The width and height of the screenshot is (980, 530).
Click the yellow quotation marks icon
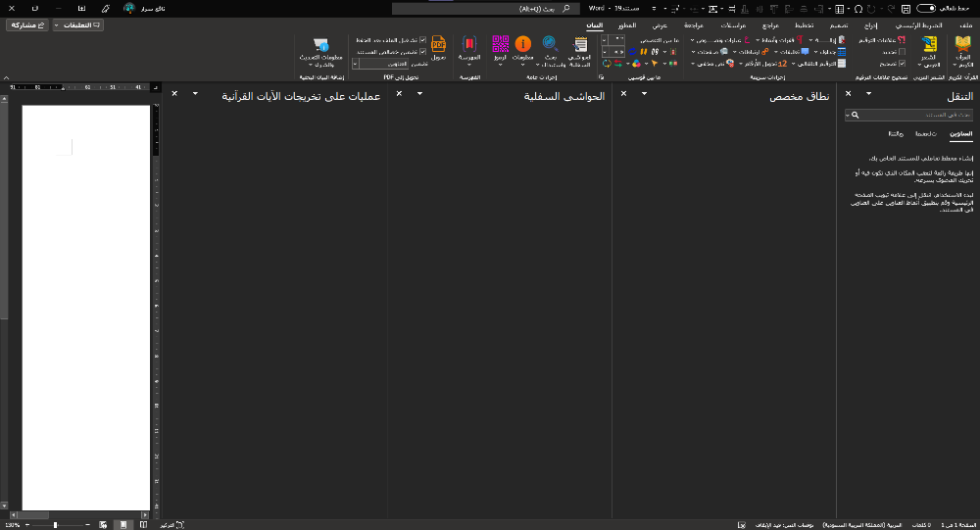point(643,52)
